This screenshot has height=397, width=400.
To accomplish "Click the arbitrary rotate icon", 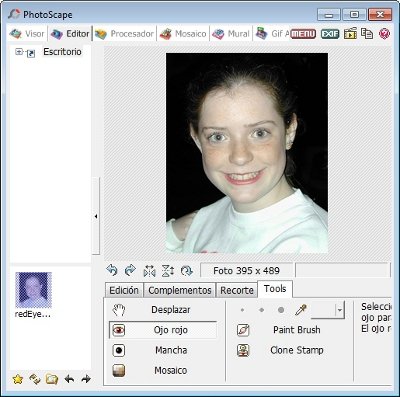I will pos(187,271).
